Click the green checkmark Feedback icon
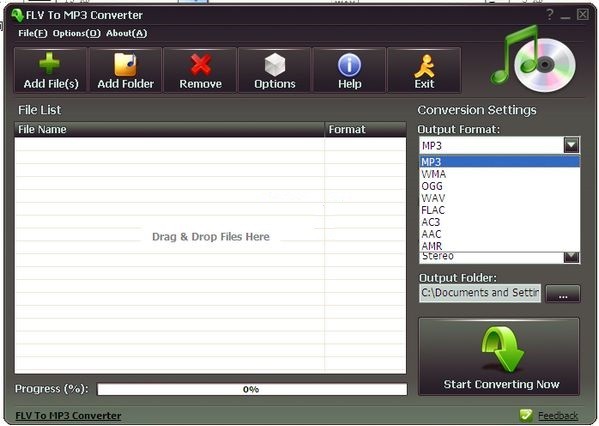The image size is (599, 426). coord(526,415)
